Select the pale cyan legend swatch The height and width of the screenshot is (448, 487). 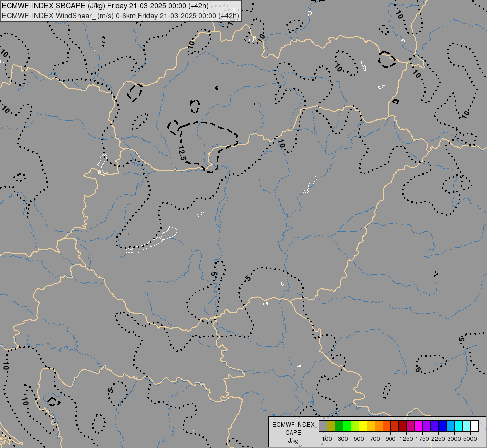point(466,426)
